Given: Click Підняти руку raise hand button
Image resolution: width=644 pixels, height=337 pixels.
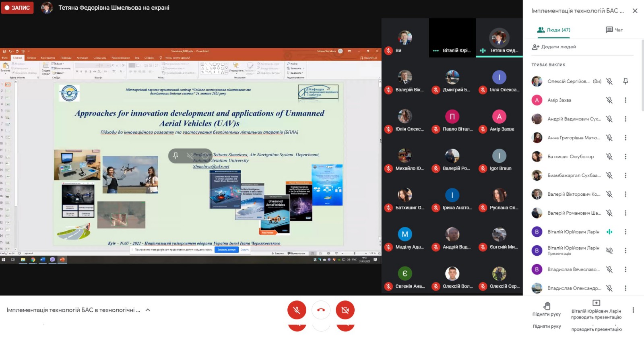Looking at the screenshot, I should (x=547, y=309).
